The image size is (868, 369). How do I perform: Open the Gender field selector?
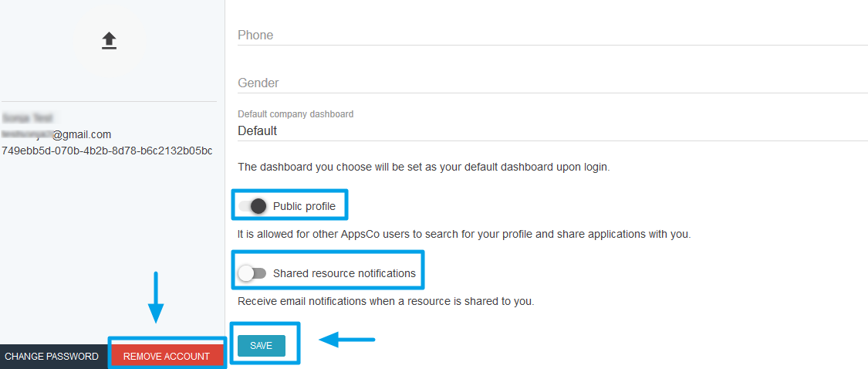(552, 83)
